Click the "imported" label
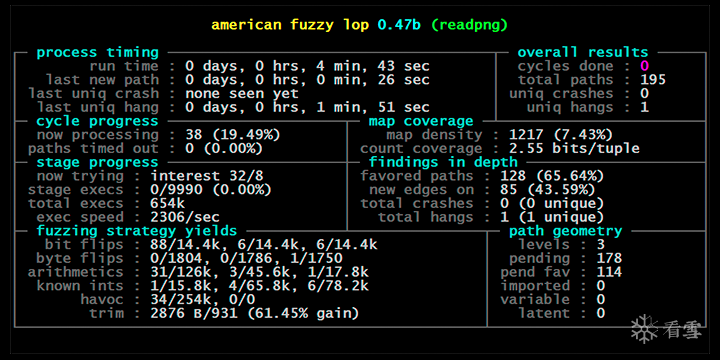Screen dimensions: 720x360 (535, 286)
